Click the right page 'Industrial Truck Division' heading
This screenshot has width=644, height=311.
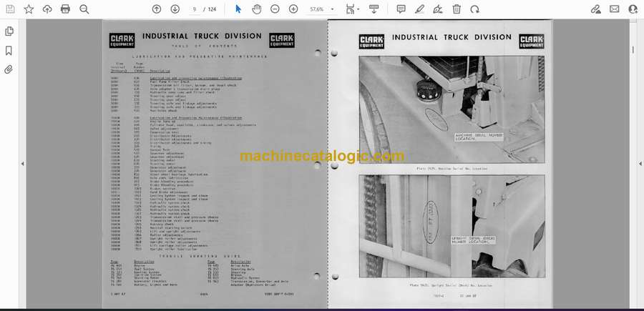click(452, 37)
